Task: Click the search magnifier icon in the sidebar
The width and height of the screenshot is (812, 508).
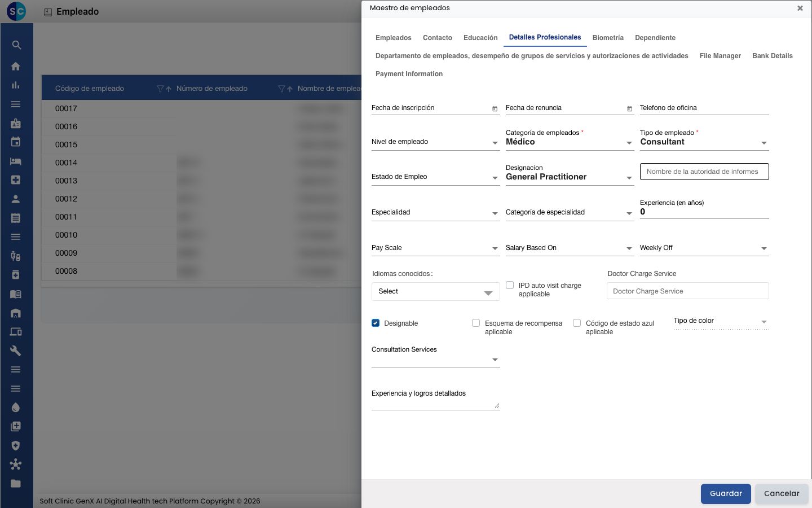Action: coord(16,45)
